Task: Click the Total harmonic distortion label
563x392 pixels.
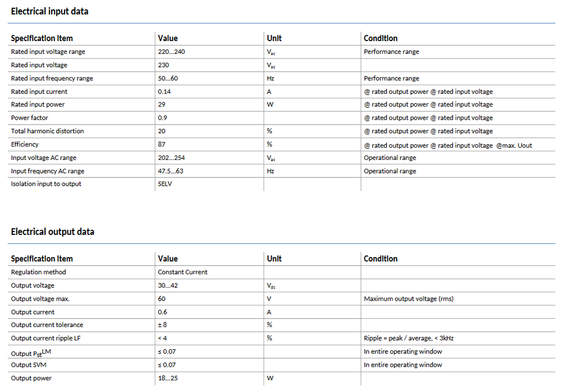Action: tap(48, 131)
